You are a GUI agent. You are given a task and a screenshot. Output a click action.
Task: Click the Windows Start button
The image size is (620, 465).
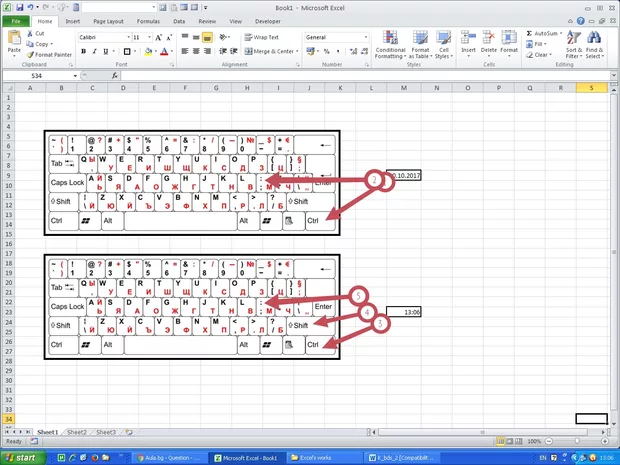[20, 457]
